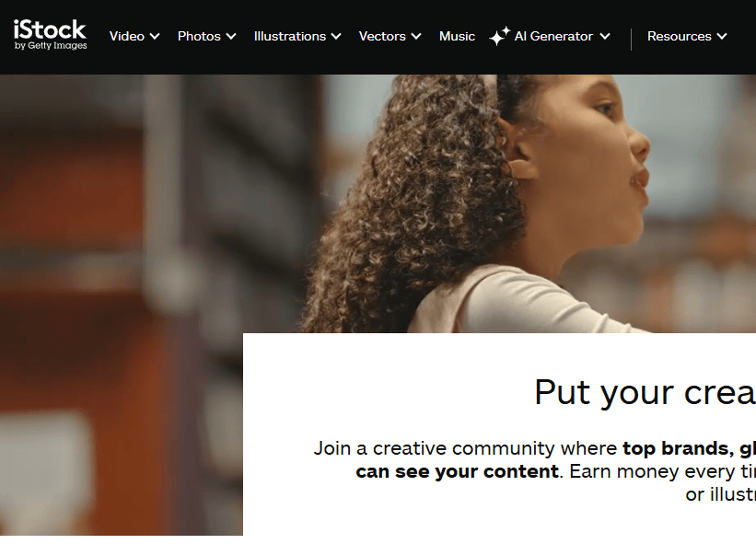
Task: Open the Vectors menu item
Action: pyautogui.click(x=382, y=36)
